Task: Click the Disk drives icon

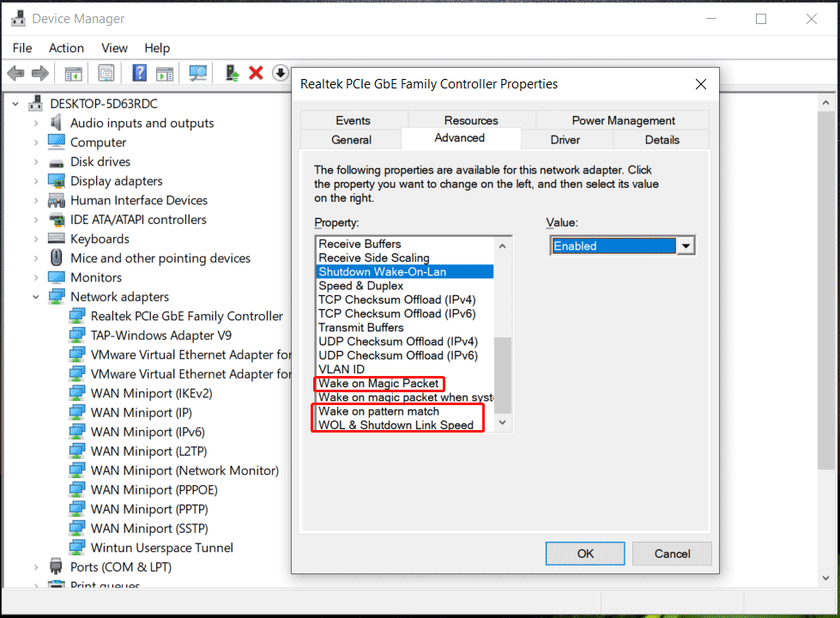Action: point(57,162)
